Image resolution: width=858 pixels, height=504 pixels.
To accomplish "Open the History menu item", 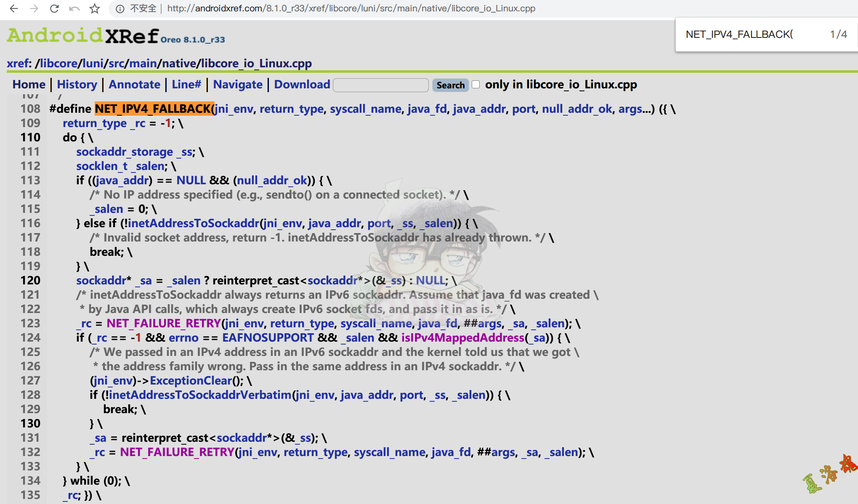I will (x=77, y=85).
